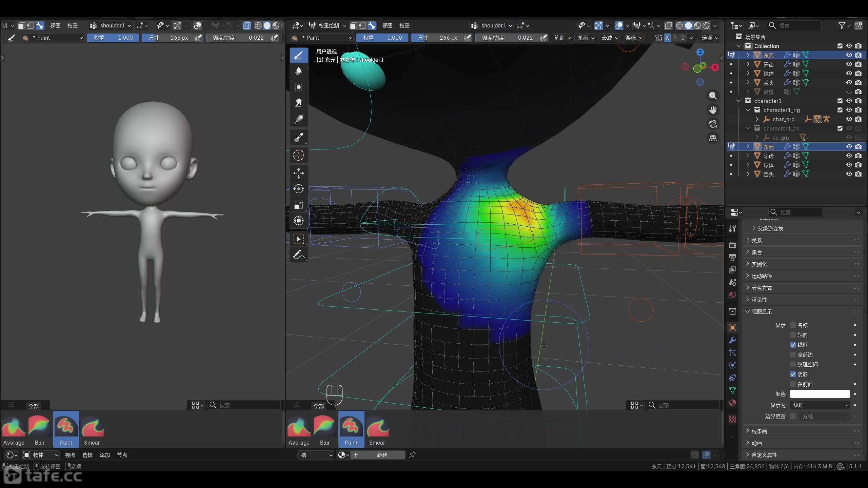Show the hidden 高模 object in the outliner

[849, 92]
